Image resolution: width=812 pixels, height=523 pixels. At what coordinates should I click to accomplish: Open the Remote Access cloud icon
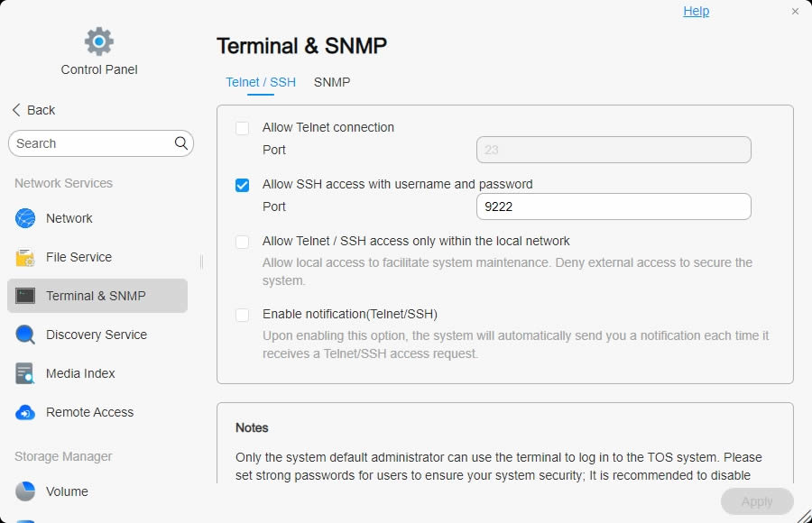[25, 412]
